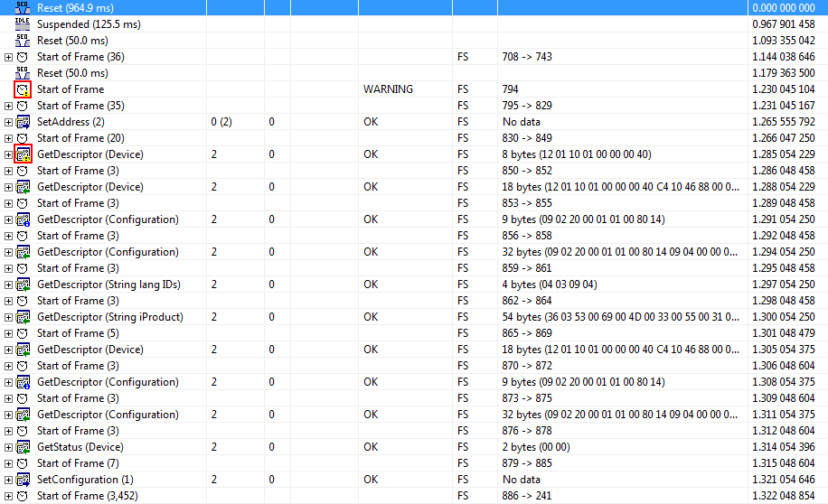
Task: Click the Reset (964.9 ms) event icon
Action: tap(23, 8)
